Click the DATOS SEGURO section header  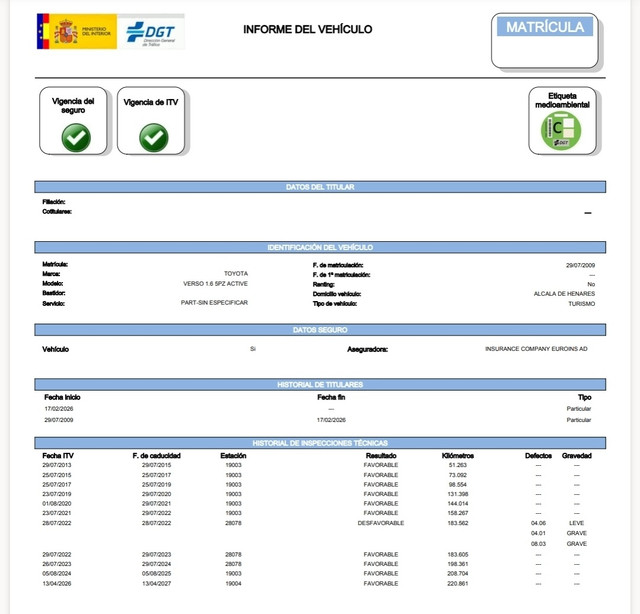pyautogui.click(x=320, y=330)
